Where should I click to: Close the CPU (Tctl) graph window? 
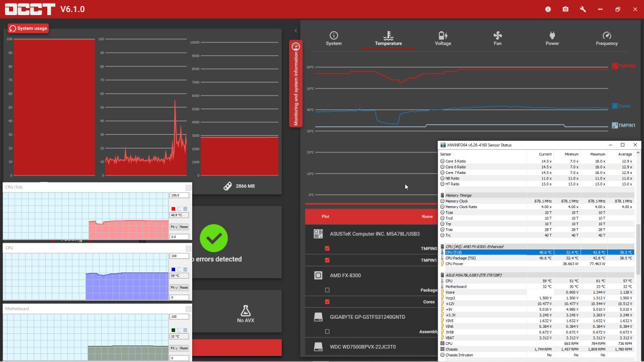point(188,188)
